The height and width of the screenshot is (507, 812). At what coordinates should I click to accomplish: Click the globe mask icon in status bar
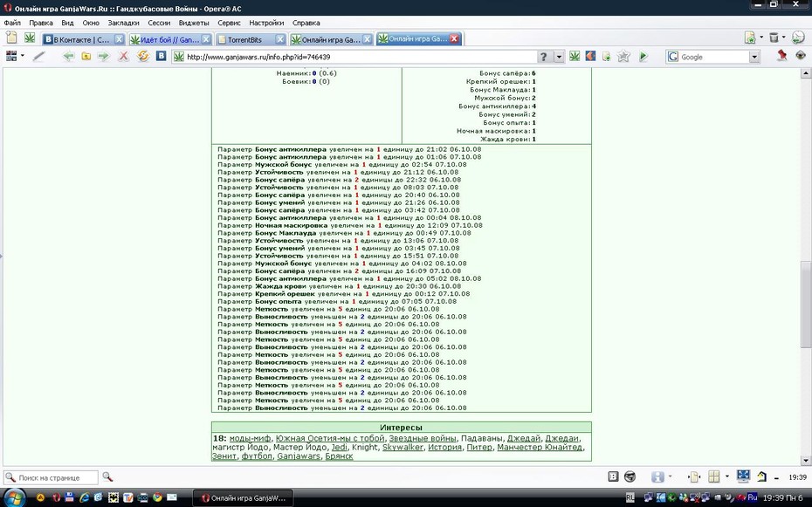(x=630, y=477)
